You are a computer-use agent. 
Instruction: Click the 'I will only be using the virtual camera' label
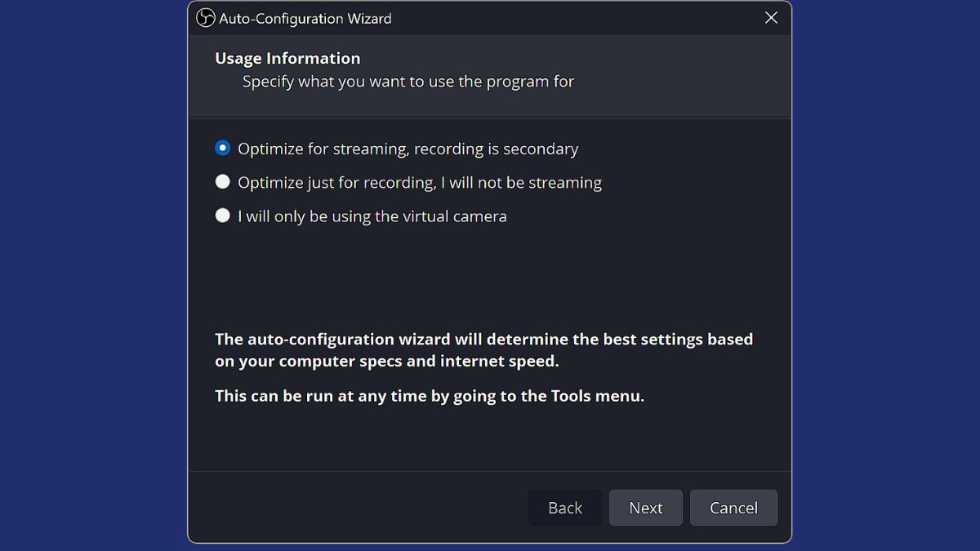pos(372,216)
